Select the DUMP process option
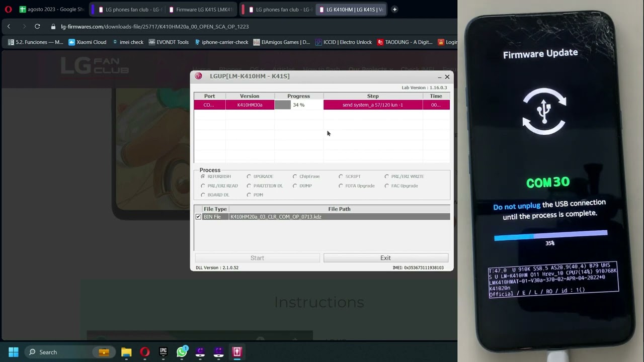The width and height of the screenshot is (644, 362). coord(302,186)
